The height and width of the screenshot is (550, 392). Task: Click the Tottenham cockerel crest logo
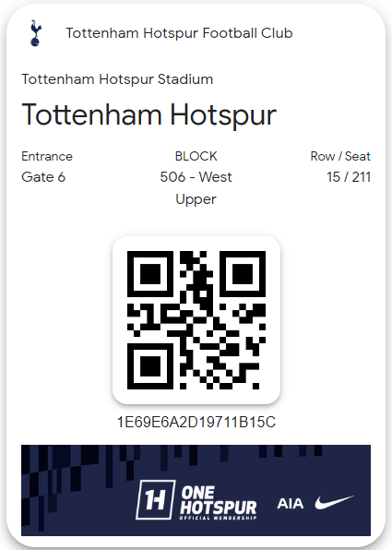(x=36, y=33)
